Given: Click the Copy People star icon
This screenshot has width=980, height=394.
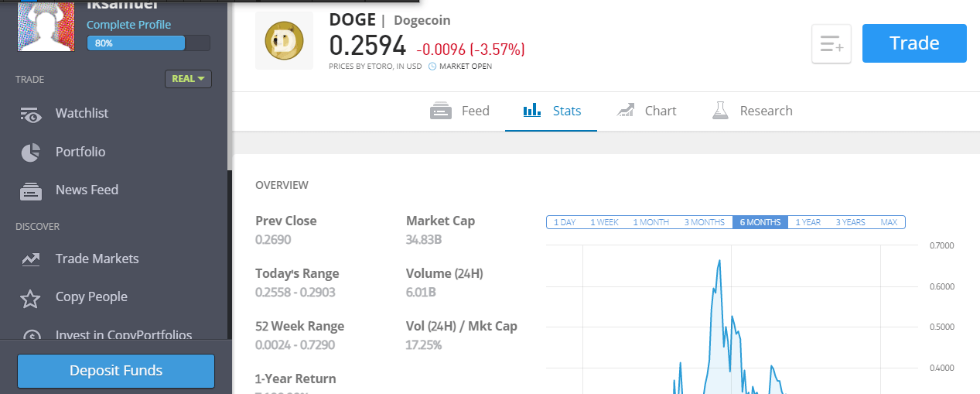Looking at the screenshot, I should coord(30,298).
